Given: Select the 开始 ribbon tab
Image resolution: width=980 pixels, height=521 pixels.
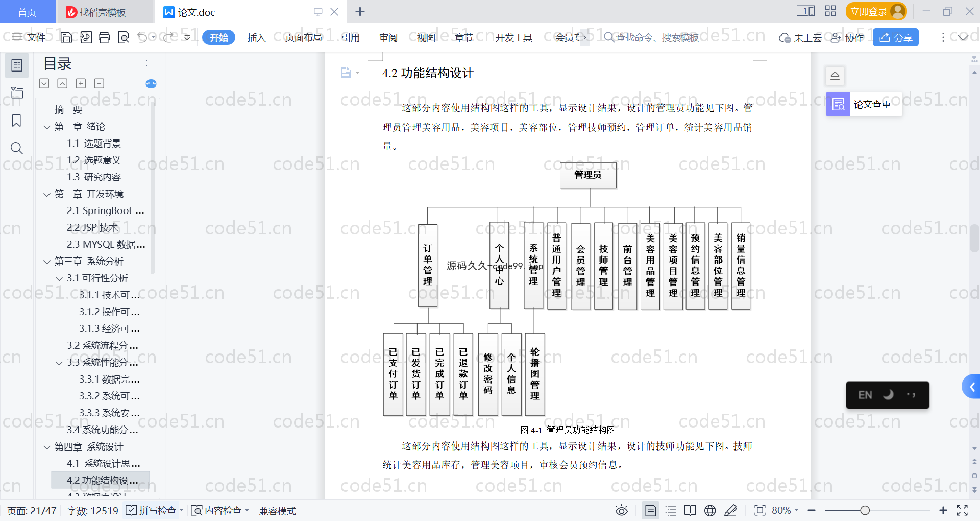Looking at the screenshot, I should [x=218, y=37].
